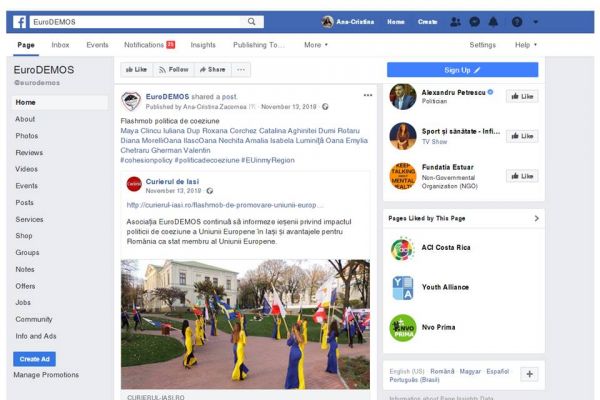Expand the Help dropdown

tap(526, 45)
